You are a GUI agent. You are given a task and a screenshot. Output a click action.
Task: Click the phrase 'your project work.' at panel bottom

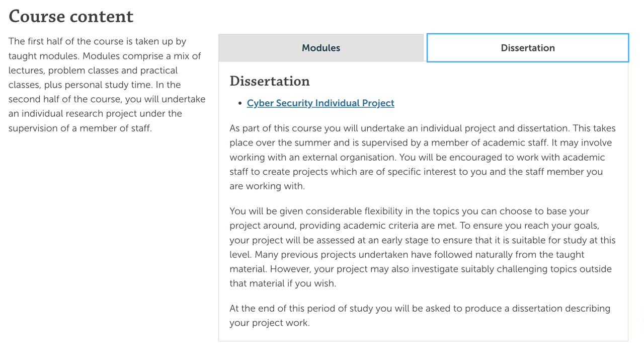click(x=270, y=323)
